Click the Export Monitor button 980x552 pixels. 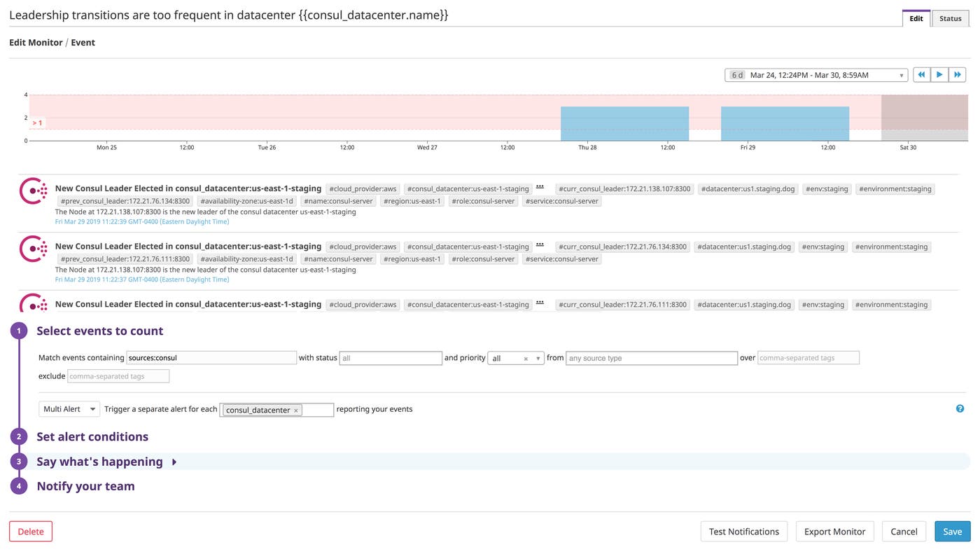(834, 532)
